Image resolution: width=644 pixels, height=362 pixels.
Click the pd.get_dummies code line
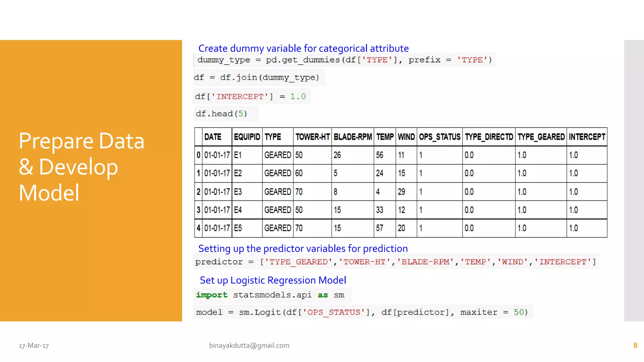[x=344, y=60]
